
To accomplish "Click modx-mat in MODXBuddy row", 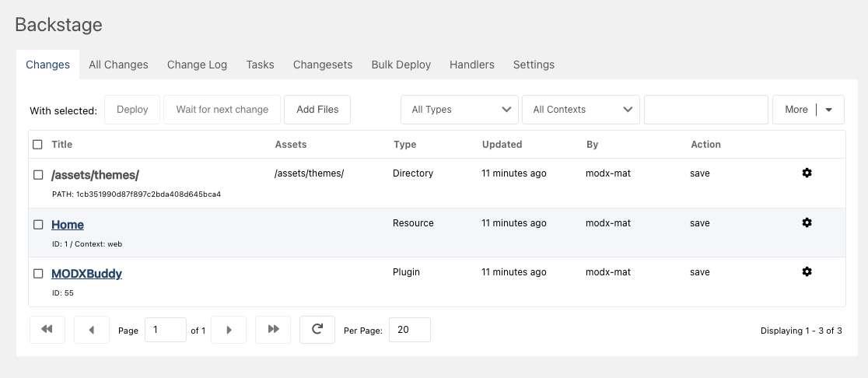I will [x=607, y=271].
